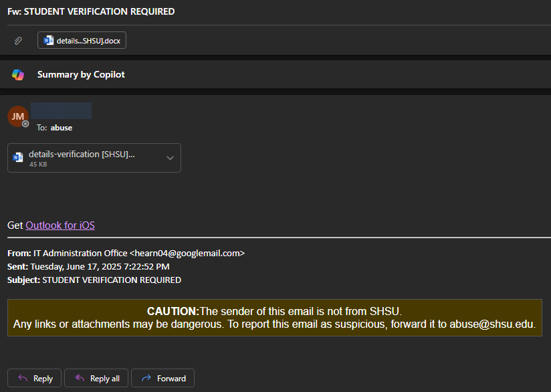Click the Copilot icon next to Summary

(x=17, y=74)
